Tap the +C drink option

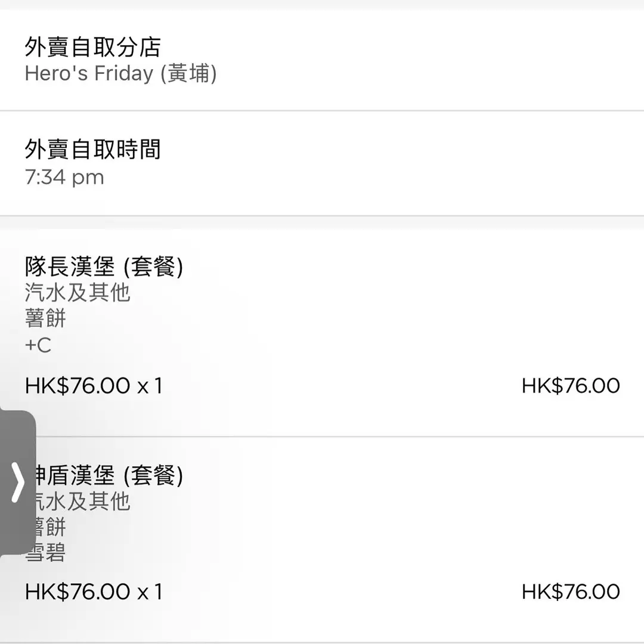(x=38, y=345)
